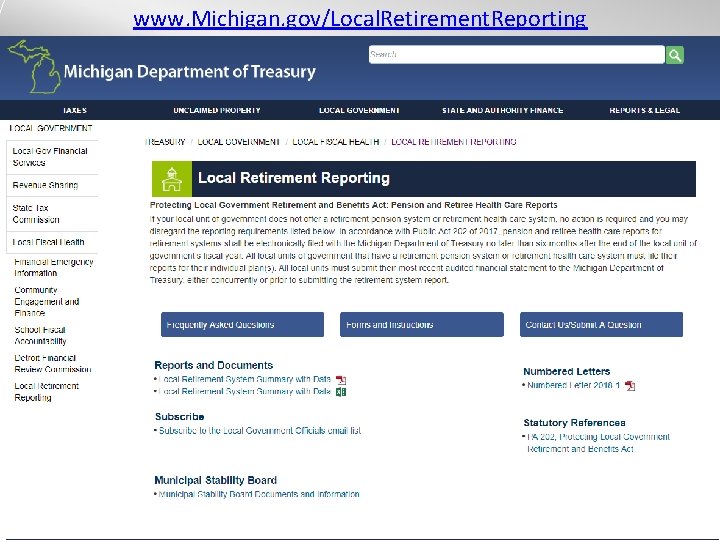Open Local Retirement Reporting sidebar link
720x540 pixels.
tap(46, 392)
